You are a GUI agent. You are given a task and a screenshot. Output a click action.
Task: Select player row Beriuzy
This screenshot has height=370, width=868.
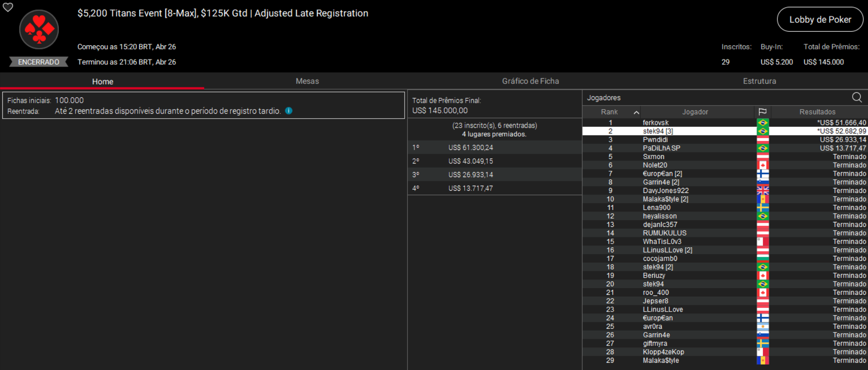click(x=725, y=276)
